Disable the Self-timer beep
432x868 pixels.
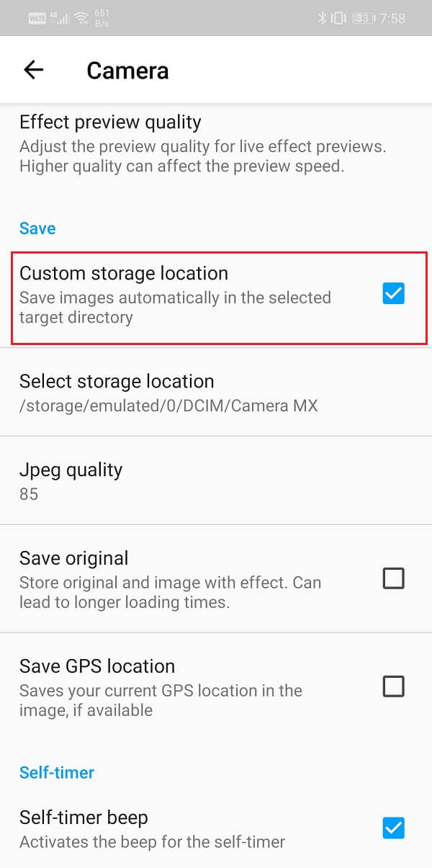click(x=393, y=828)
